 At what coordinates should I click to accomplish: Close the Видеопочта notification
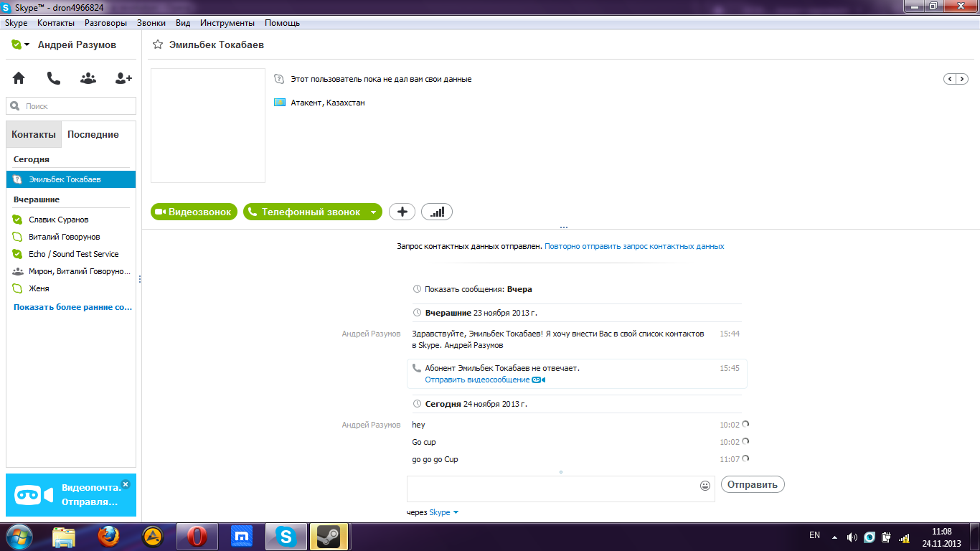coord(126,484)
